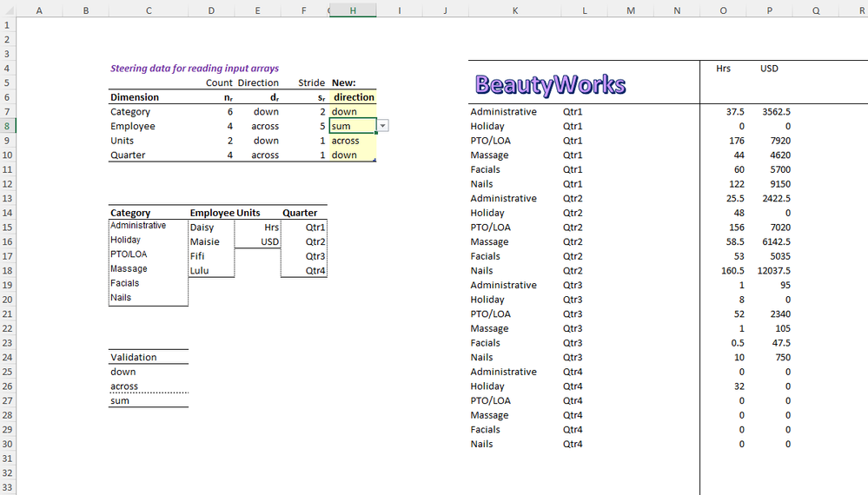Click the 'Count' column label
Viewport: 868px width, 495px height.
point(219,83)
